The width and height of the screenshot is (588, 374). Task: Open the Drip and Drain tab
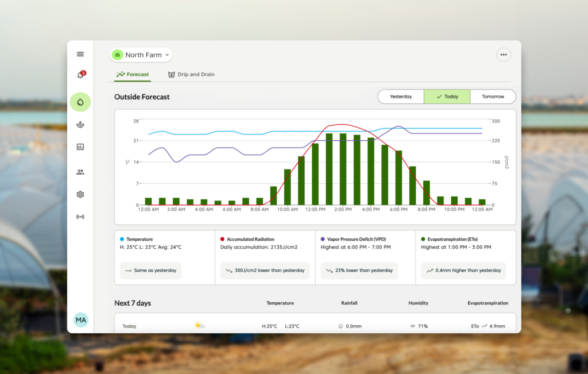click(191, 75)
